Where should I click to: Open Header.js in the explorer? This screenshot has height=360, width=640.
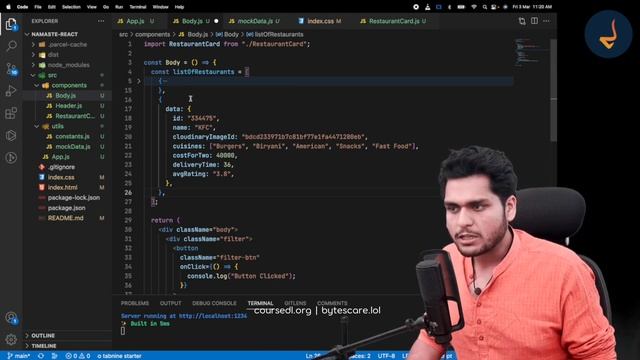point(69,106)
